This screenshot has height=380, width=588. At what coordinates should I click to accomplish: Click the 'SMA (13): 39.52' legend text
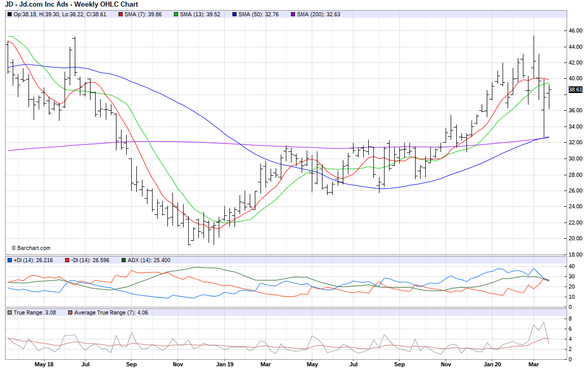coord(200,14)
